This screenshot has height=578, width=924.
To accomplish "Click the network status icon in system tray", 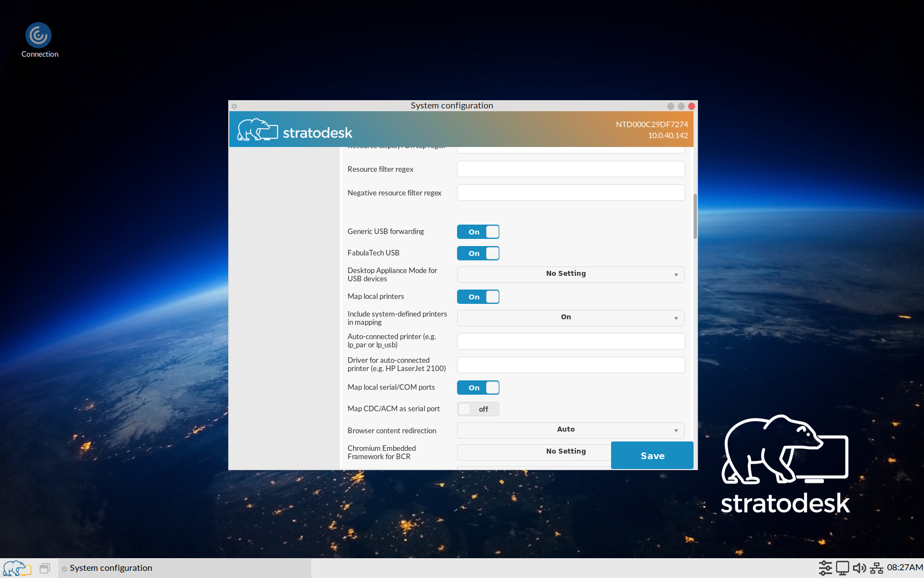I will coord(876,568).
